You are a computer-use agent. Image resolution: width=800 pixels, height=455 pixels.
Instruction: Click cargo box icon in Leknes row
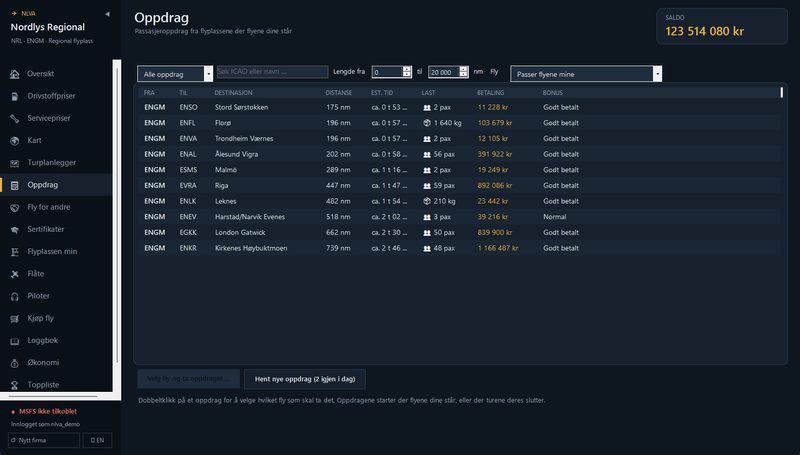click(427, 201)
